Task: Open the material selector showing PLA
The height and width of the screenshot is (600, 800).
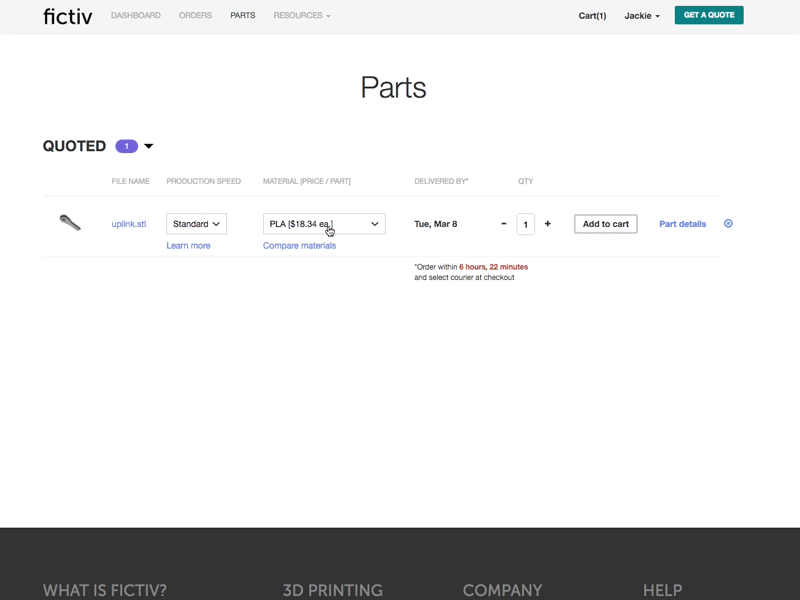Action: tap(325, 224)
